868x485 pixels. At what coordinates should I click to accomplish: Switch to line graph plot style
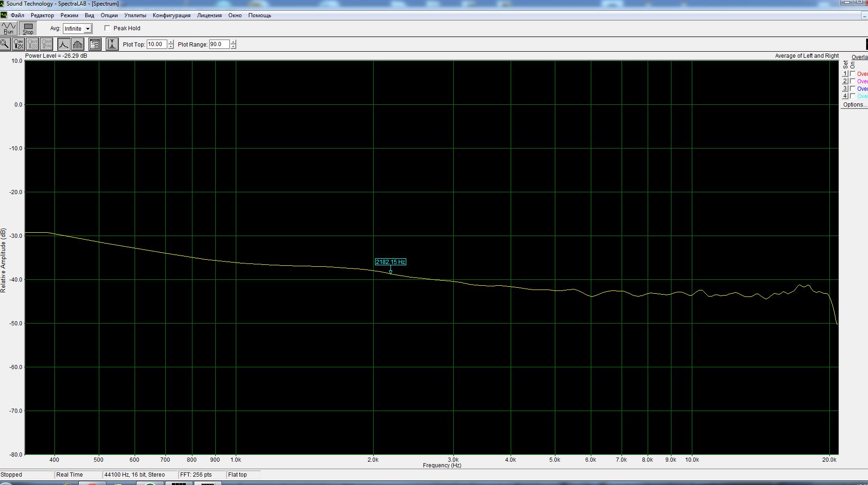point(64,44)
